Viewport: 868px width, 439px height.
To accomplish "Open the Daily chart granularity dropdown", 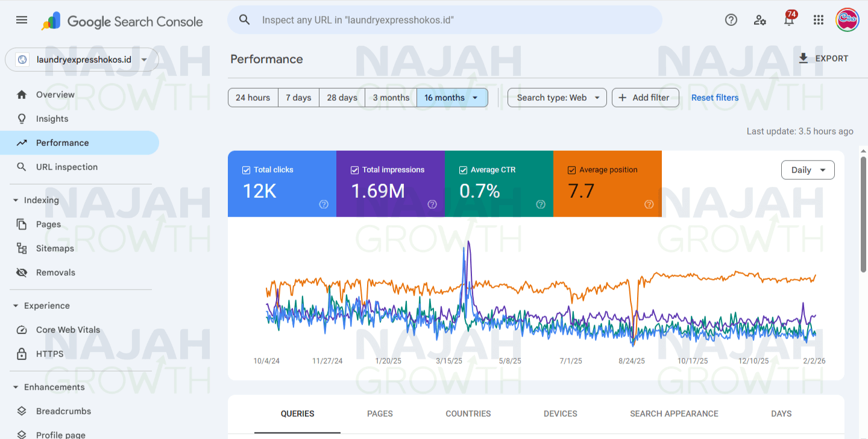I will (x=808, y=170).
